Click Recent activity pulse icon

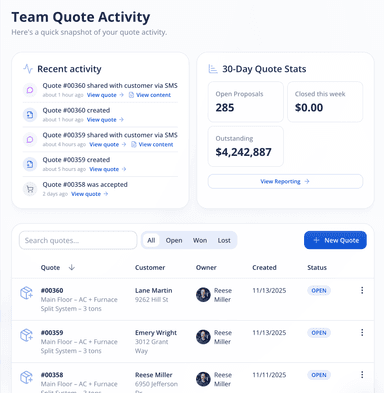tap(28, 69)
